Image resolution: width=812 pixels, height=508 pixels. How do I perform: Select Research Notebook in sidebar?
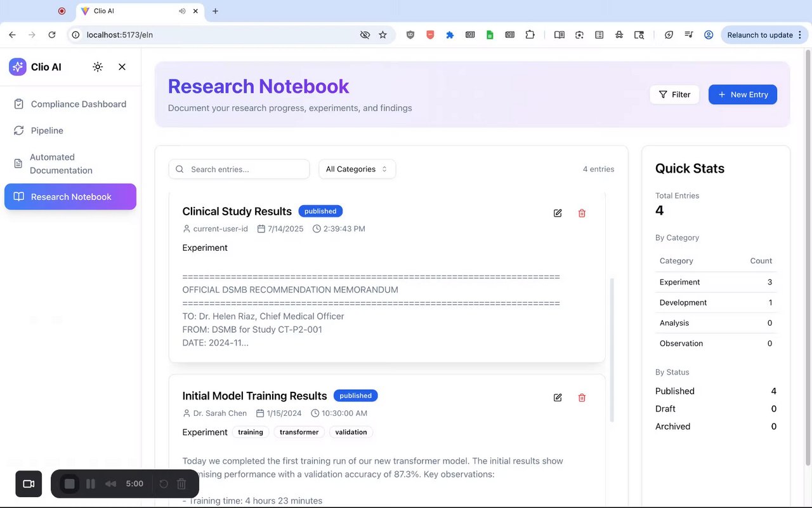pyautogui.click(x=70, y=197)
